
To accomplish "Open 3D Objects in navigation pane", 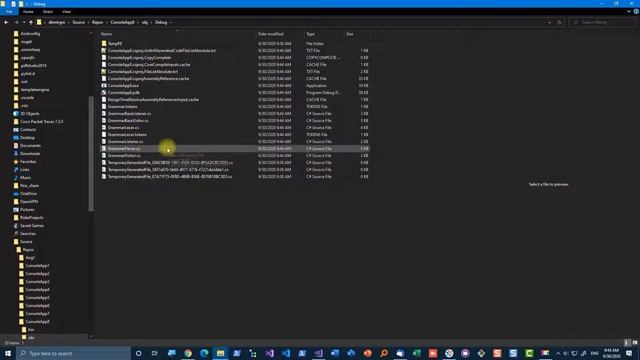I will tap(29, 113).
